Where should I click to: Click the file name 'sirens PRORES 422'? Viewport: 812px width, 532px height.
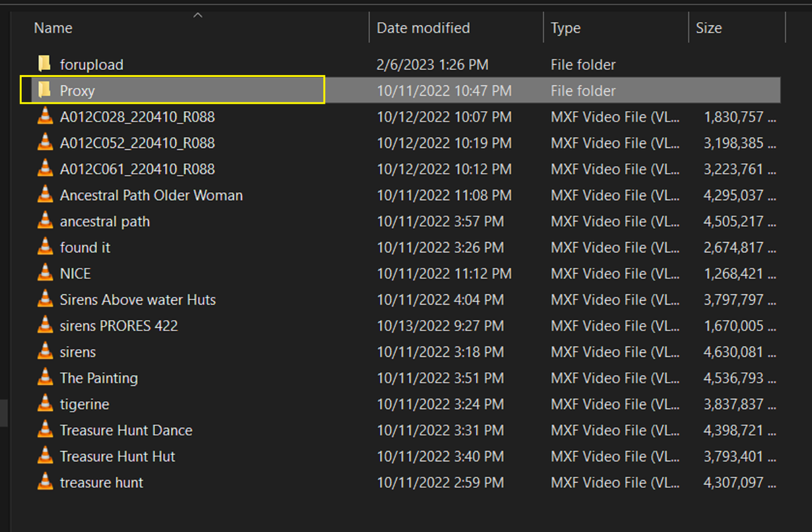coord(118,326)
